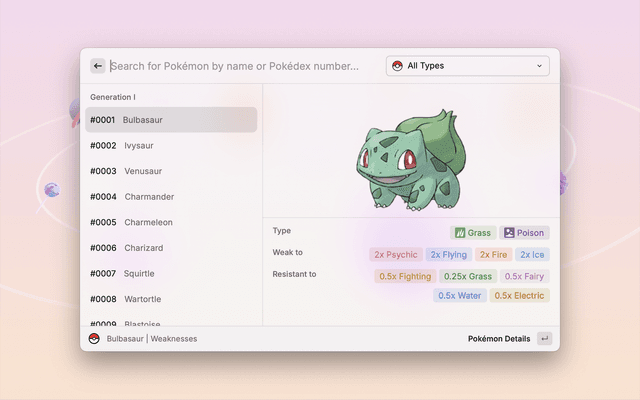Choose Venusaur from the list

[x=170, y=171]
